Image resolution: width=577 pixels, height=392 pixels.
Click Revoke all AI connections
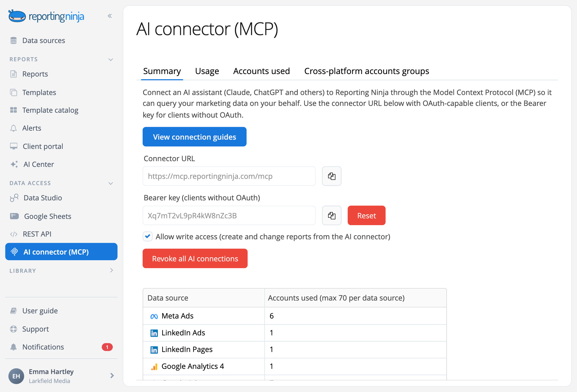(x=195, y=259)
